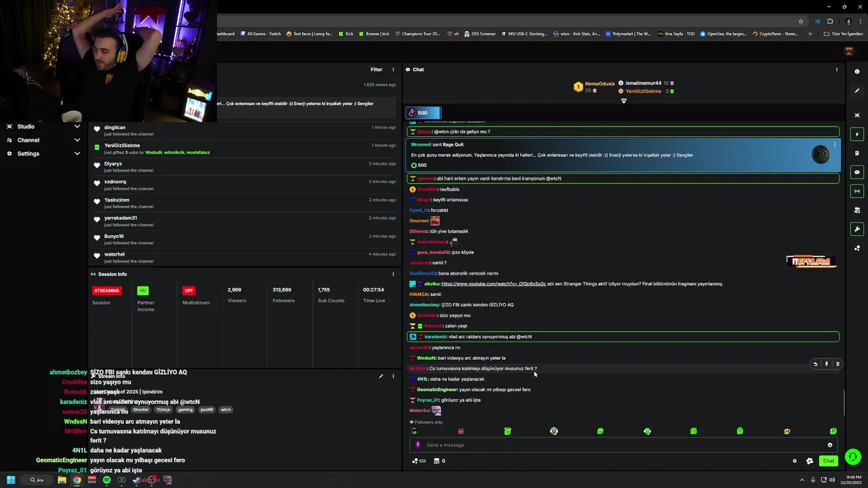Image resolution: width=868 pixels, height=488 pixels.
Task: Delete the hovered MrtBkrc chat message
Action: coord(837,364)
